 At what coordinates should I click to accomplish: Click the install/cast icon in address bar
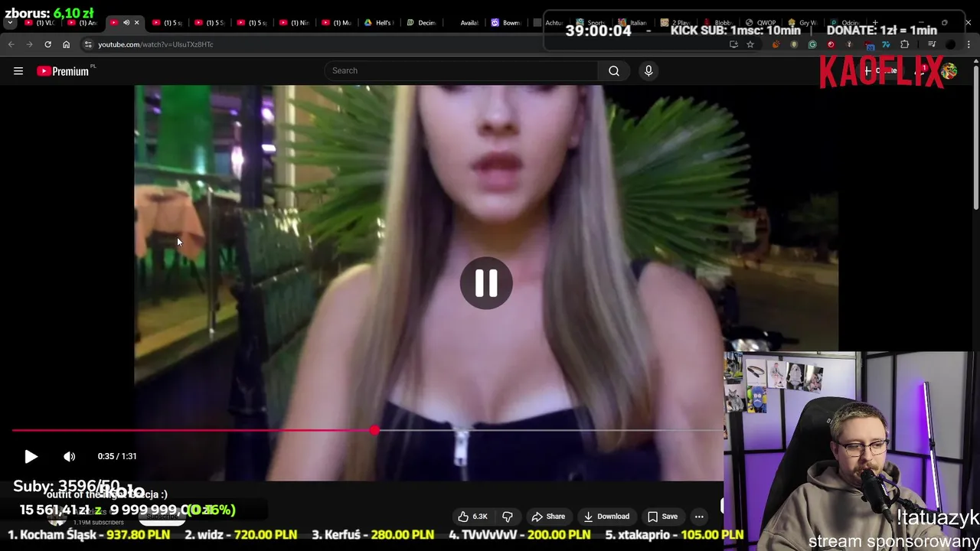click(x=733, y=44)
